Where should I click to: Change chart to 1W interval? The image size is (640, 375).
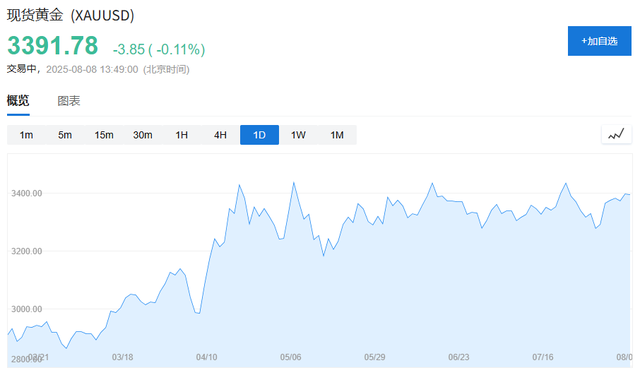pyautogui.click(x=298, y=135)
